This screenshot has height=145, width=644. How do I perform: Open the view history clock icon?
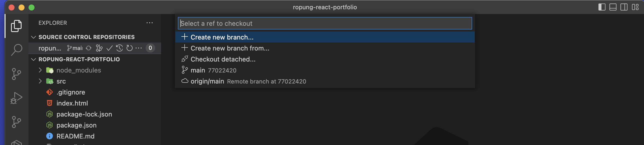119,48
